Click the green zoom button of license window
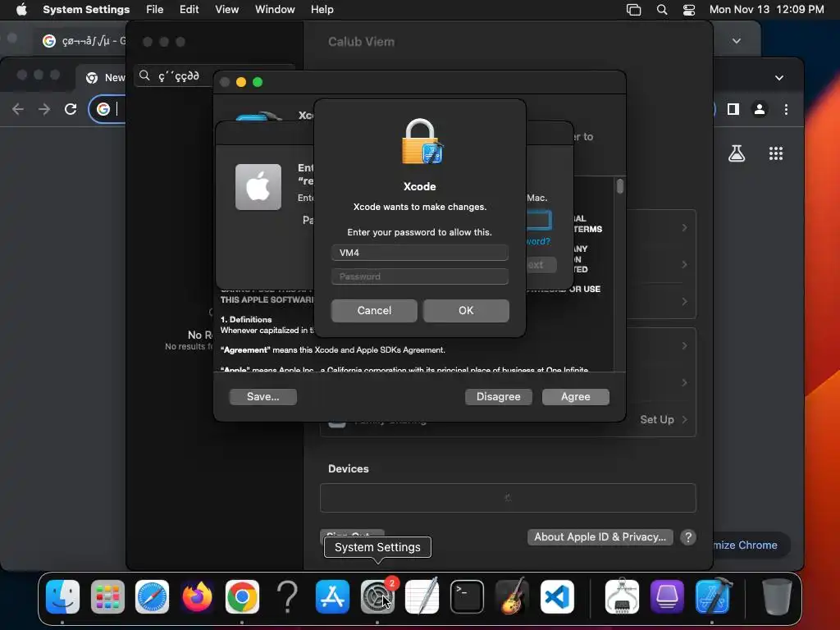This screenshot has width=840, height=630. (x=258, y=82)
